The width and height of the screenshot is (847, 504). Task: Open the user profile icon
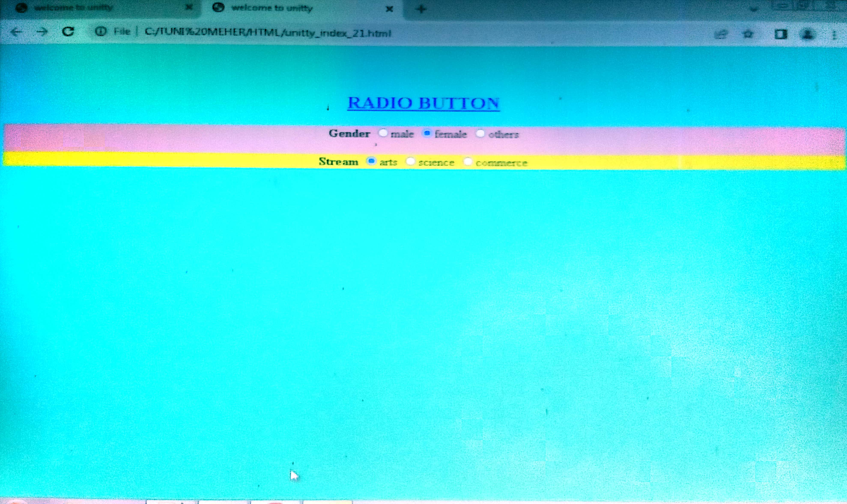[808, 34]
